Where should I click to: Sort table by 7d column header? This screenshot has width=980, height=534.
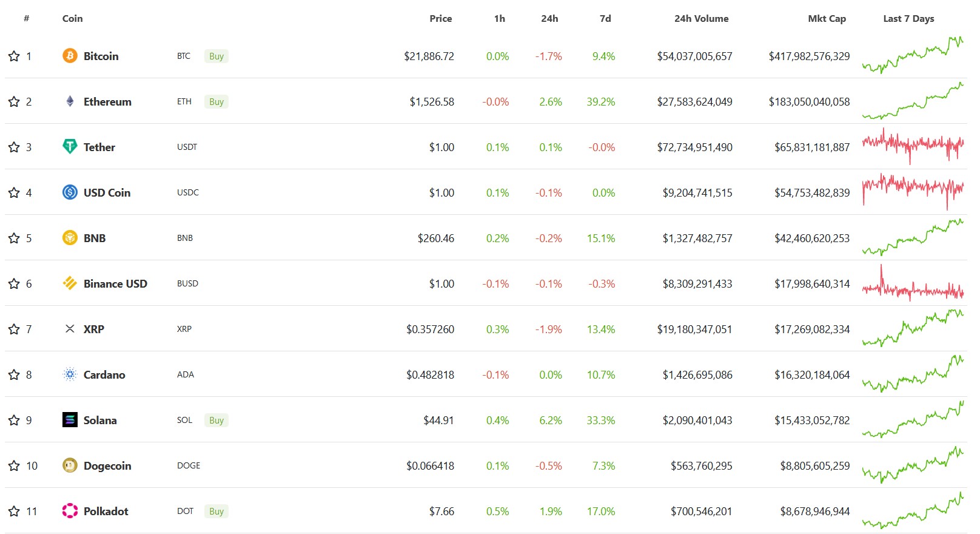pyautogui.click(x=605, y=18)
